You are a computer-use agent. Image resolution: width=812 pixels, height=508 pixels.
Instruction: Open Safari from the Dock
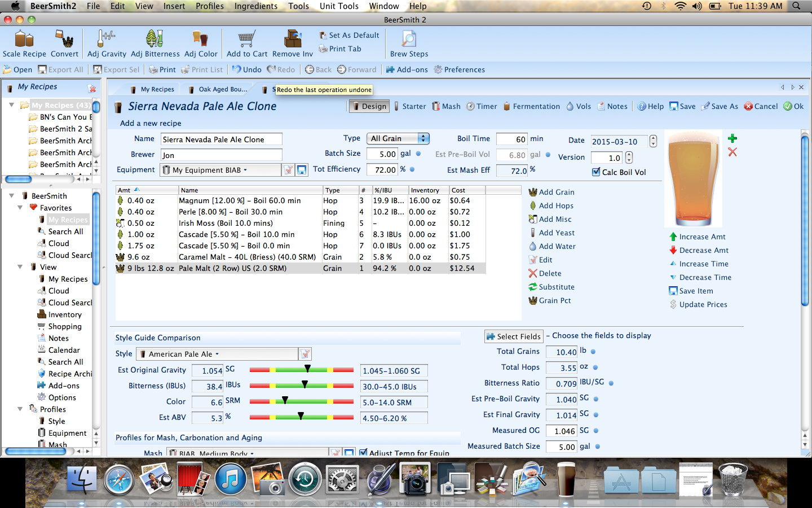pos(119,480)
